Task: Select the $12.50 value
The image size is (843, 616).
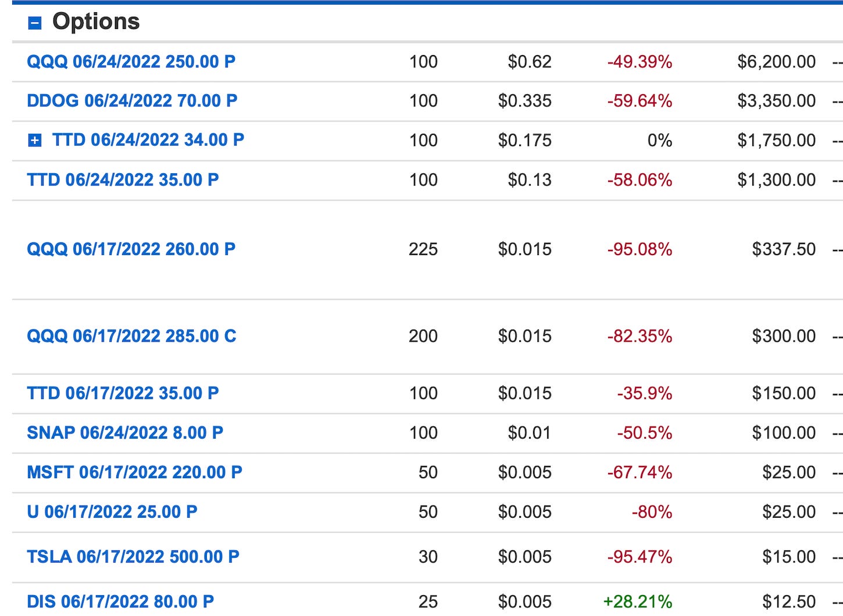Action: click(x=790, y=601)
